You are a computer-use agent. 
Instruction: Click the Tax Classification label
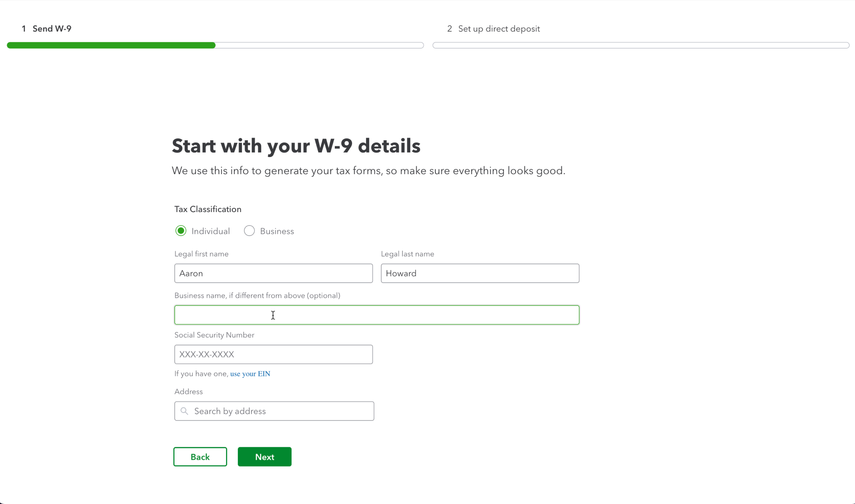point(208,209)
